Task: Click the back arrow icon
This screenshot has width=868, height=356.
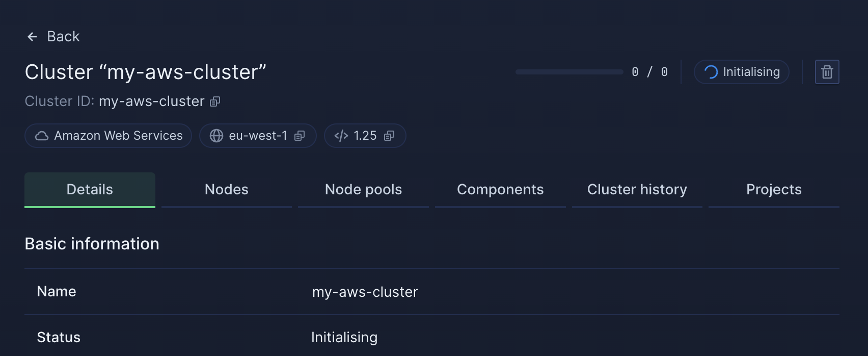Action: coord(32,36)
